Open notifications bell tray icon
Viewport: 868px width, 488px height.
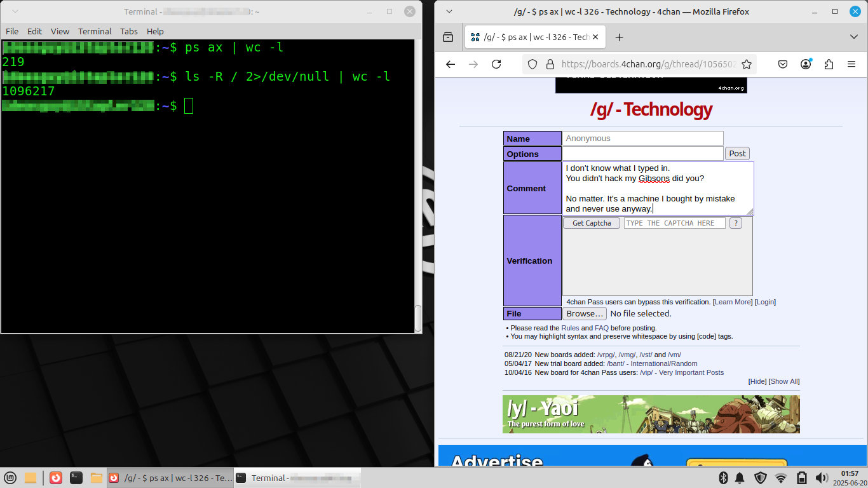click(x=740, y=478)
